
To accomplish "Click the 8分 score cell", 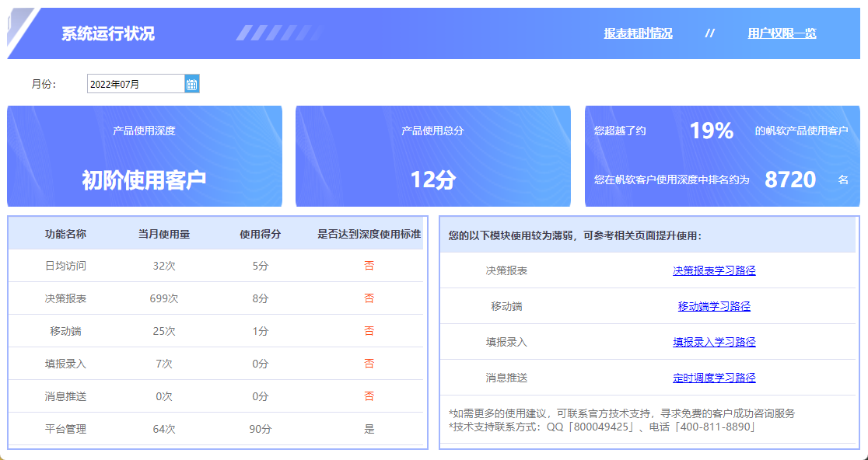I will [x=261, y=298].
